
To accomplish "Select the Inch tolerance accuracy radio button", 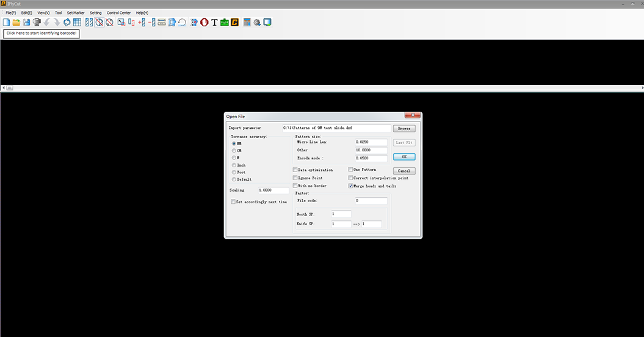I will 234,165.
